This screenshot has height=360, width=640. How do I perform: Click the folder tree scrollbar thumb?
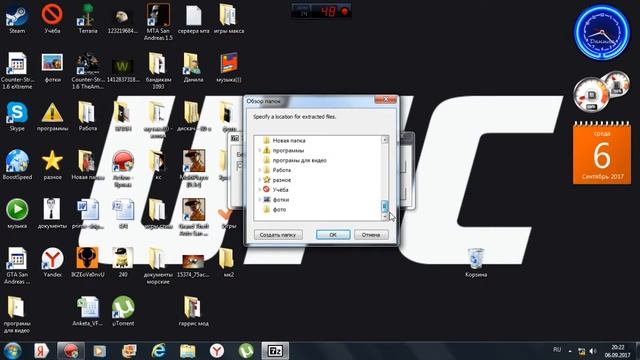click(x=384, y=206)
